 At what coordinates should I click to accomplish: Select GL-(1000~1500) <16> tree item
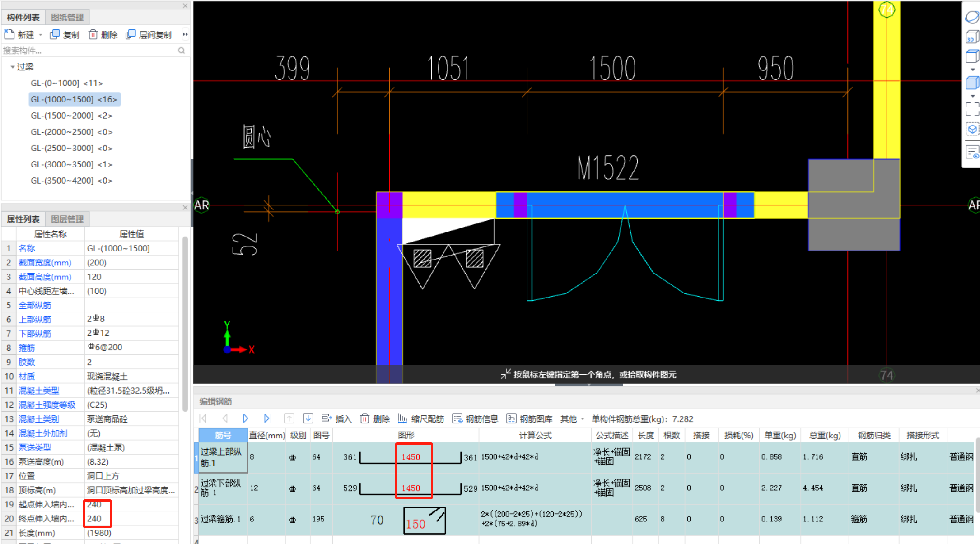pos(74,99)
